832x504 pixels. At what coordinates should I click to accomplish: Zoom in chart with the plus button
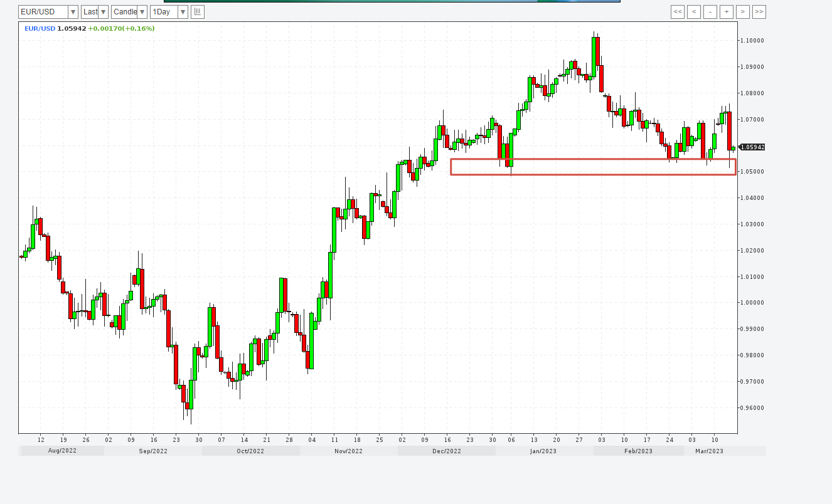coord(727,12)
